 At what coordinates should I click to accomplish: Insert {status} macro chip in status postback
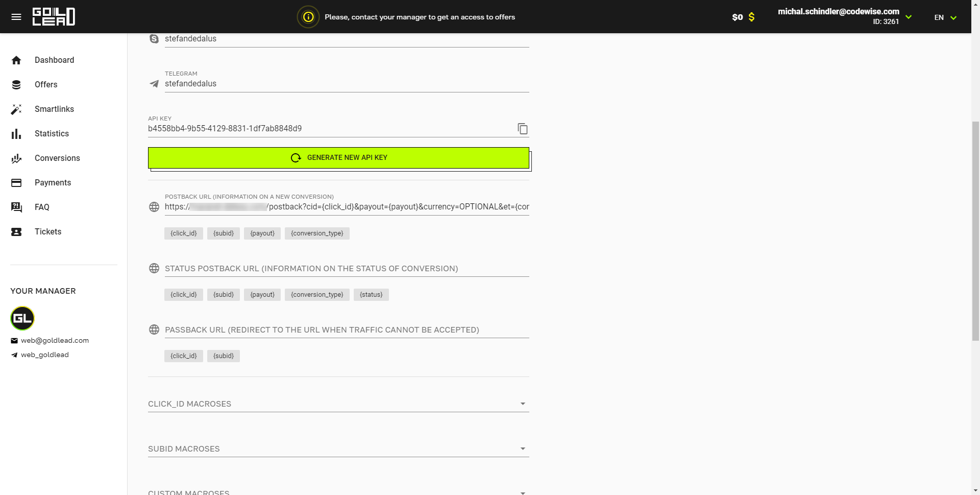(x=371, y=295)
